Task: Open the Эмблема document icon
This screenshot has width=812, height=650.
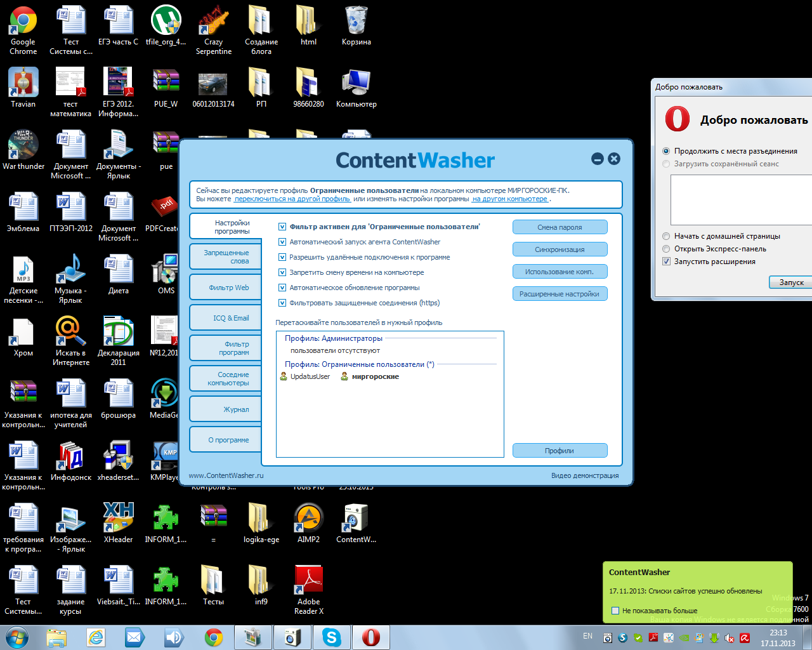Action: pos(23,212)
